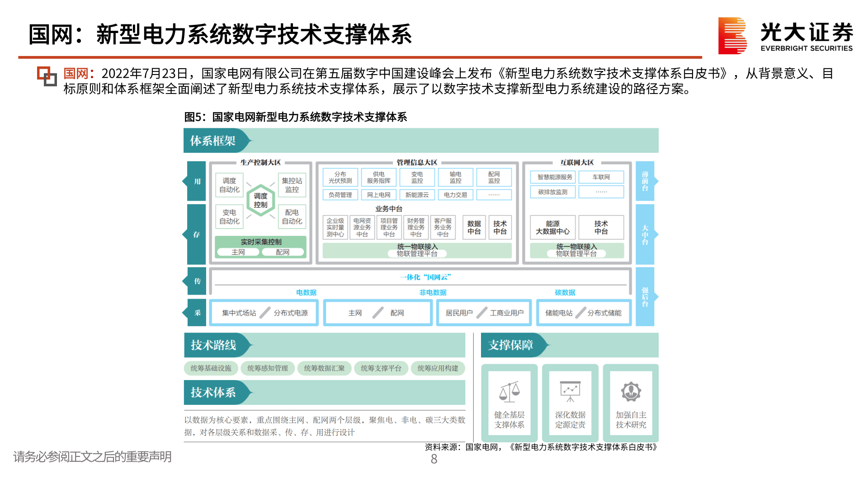868x488 pixels.
Task: Click the 集中式场站 text
Action: [x=239, y=313]
